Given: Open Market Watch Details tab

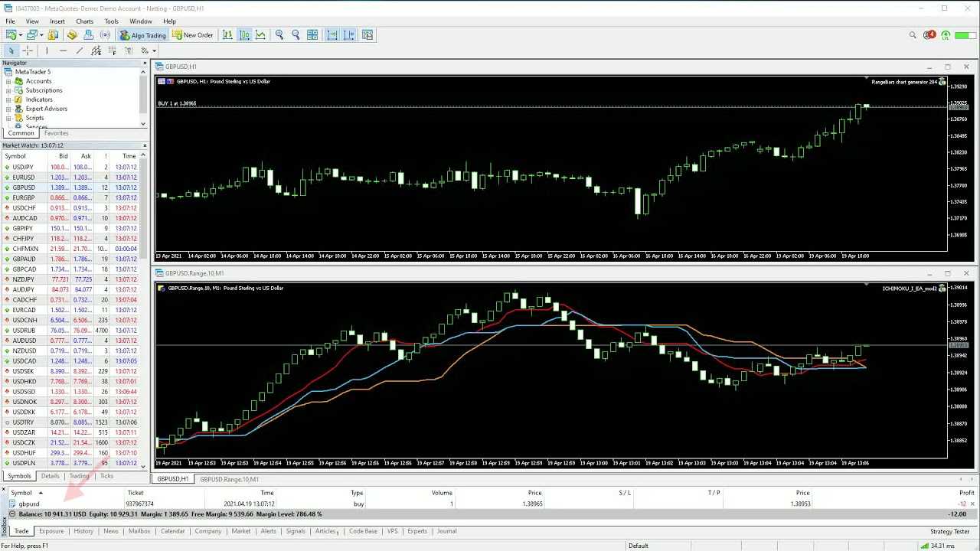Looking at the screenshot, I should coord(50,476).
